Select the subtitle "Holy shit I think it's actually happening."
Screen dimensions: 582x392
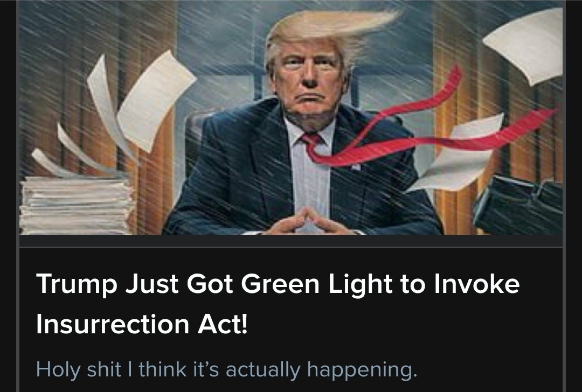(226, 369)
